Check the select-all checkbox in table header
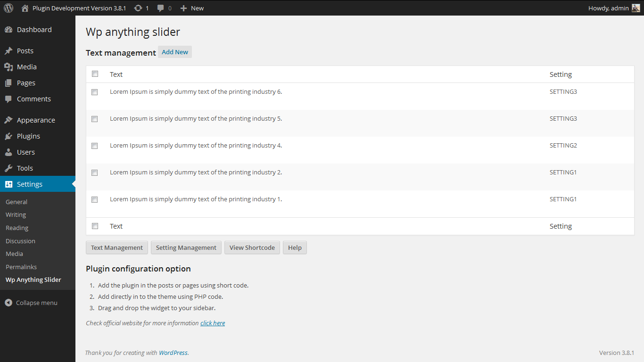Image resolution: width=644 pixels, height=362 pixels. pos(95,74)
